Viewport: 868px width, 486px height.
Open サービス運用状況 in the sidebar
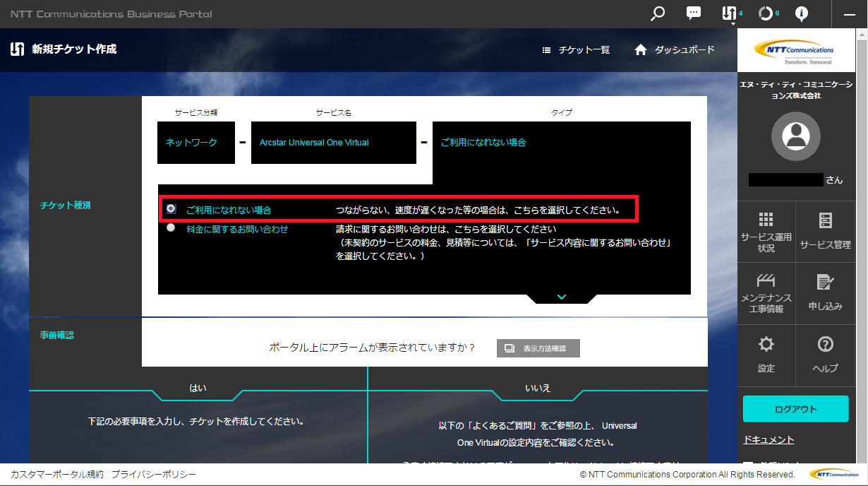[766, 232]
